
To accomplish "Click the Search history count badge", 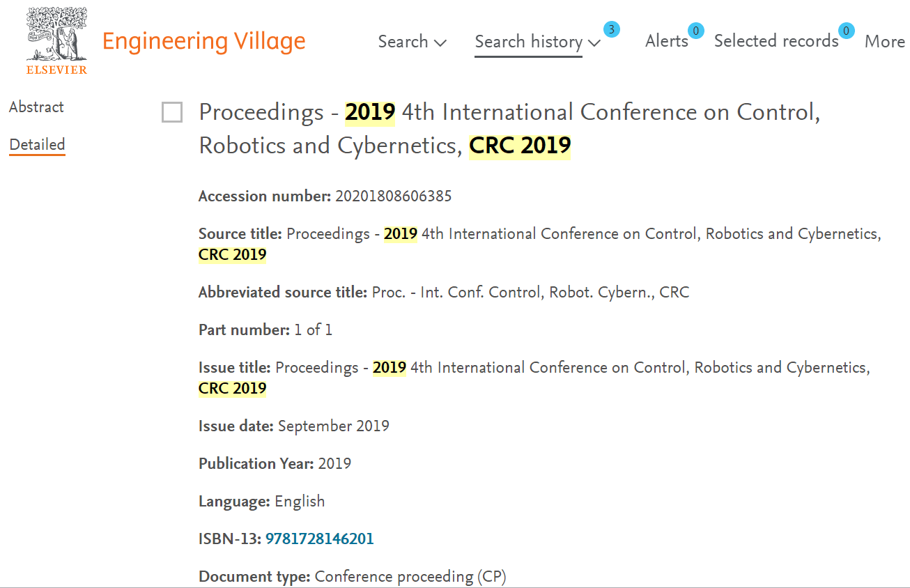I will point(611,29).
